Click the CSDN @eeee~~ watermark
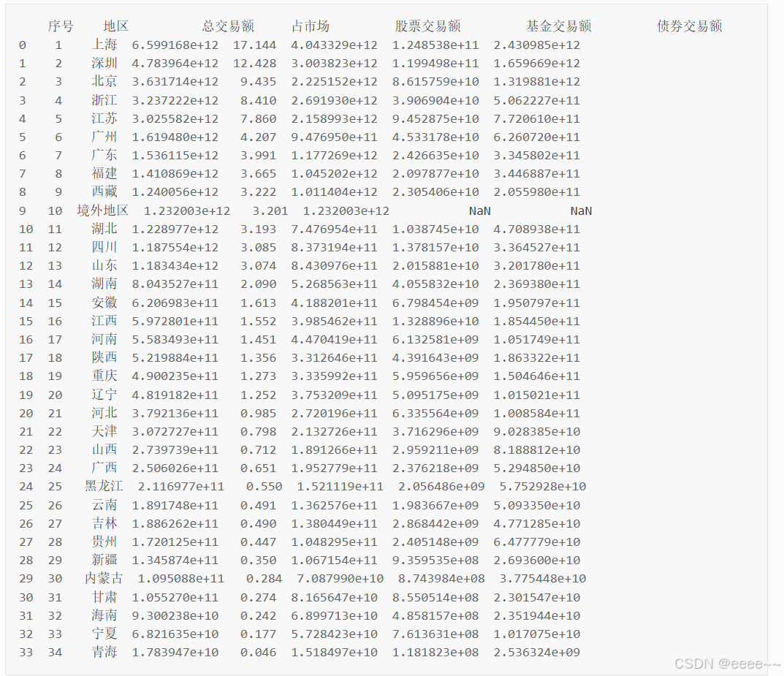The width and height of the screenshot is (784, 676). coord(726,664)
